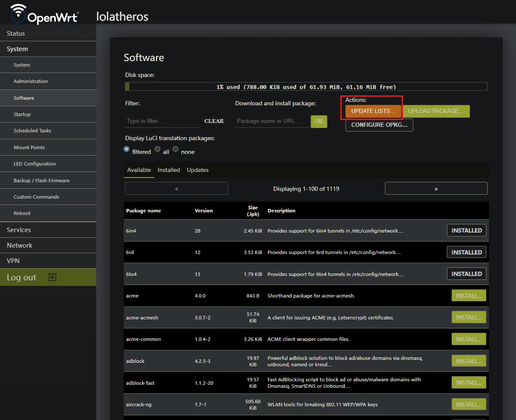Click the acme-acmesh package name
Screen dimensions: 516x420
point(142,318)
